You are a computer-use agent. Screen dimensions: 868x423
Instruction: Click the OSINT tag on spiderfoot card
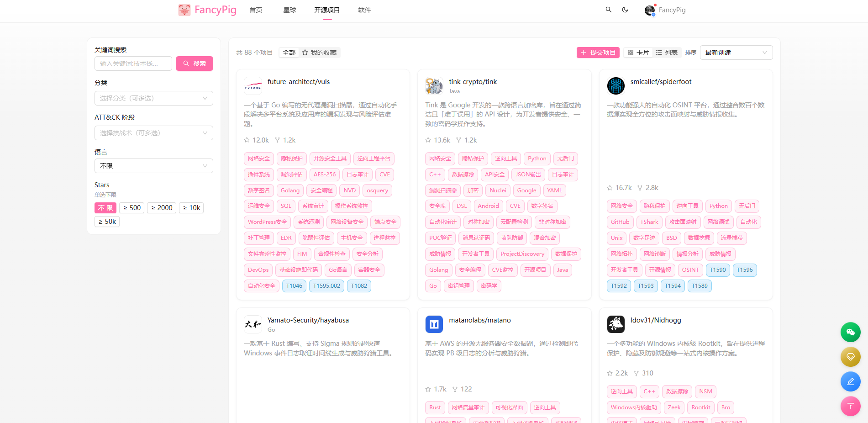(x=690, y=270)
